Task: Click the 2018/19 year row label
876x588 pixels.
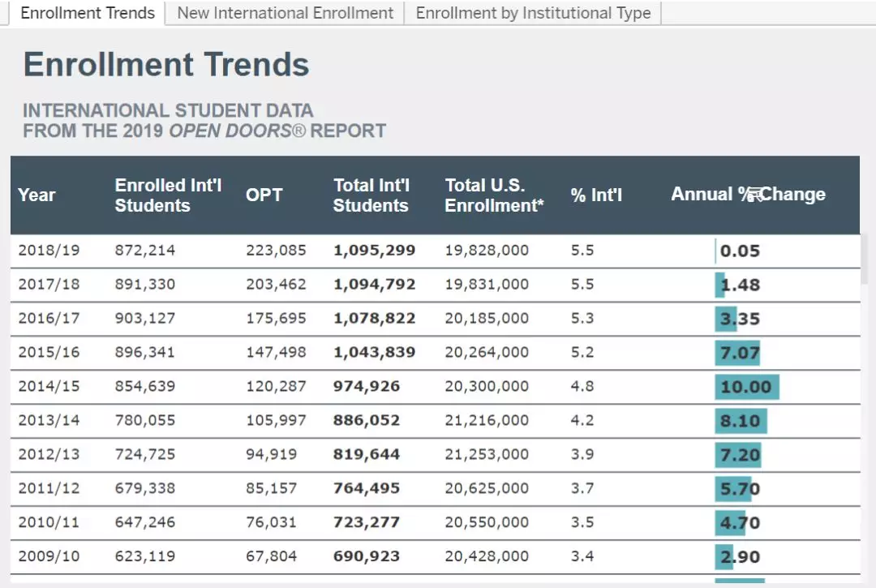Action: (49, 251)
